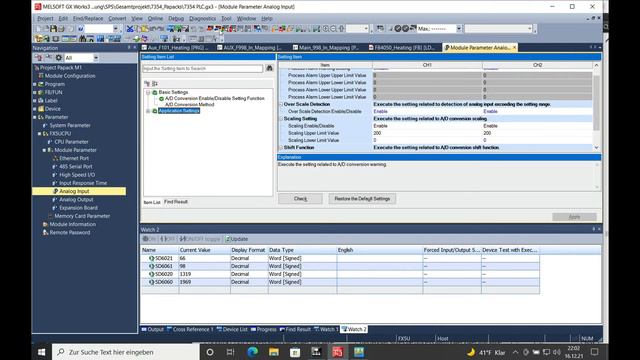Select Ethernet Port in Navigation tree
The width and height of the screenshot is (640, 360).
(x=74, y=158)
